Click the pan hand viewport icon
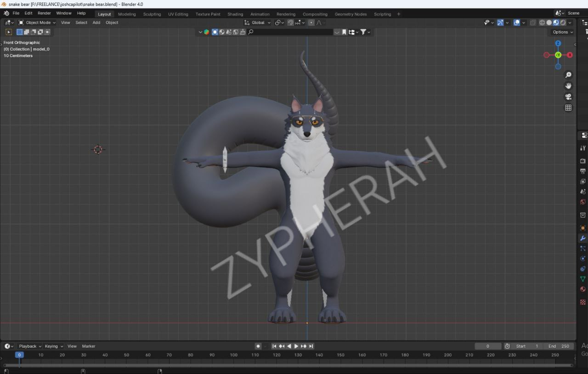The image size is (588, 374). (x=568, y=86)
